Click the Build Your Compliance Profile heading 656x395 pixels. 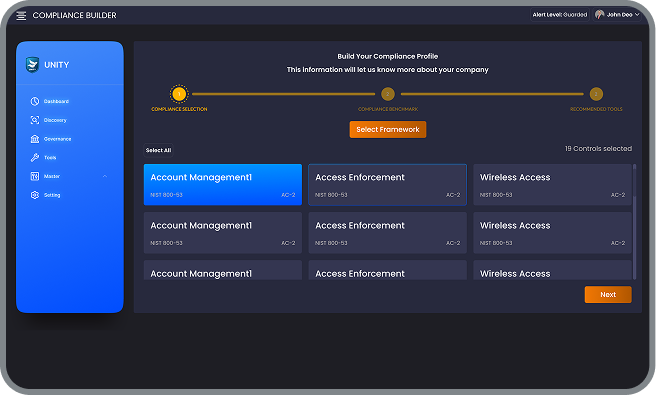pos(388,56)
